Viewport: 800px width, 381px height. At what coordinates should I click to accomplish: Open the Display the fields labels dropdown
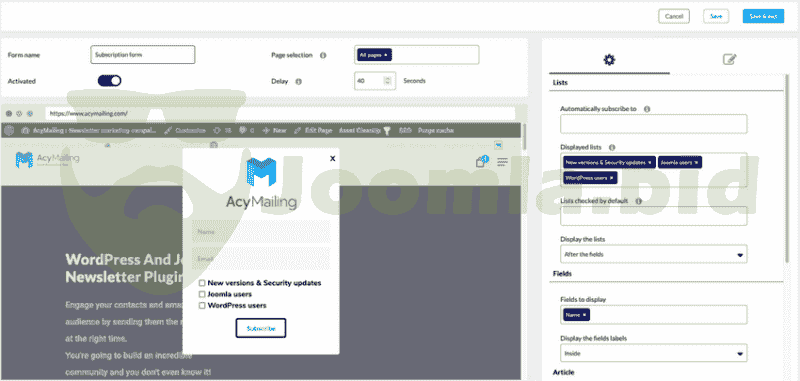(654, 353)
